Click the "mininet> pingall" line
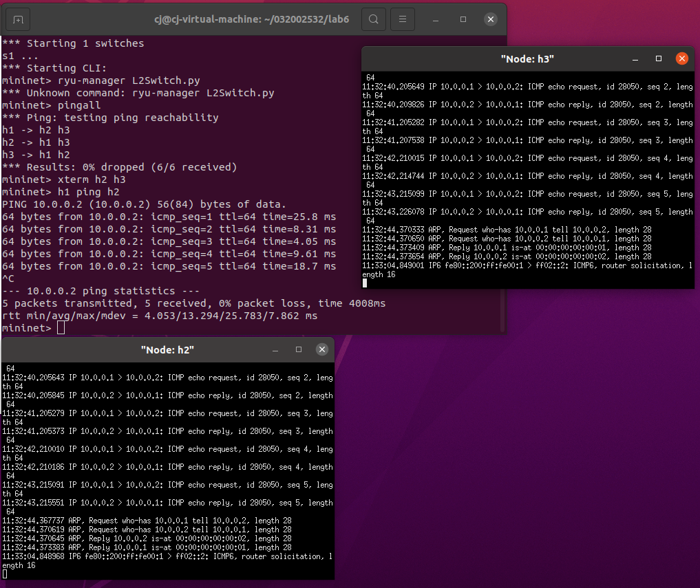700x588 pixels. pyautogui.click(x=52, y=105)
